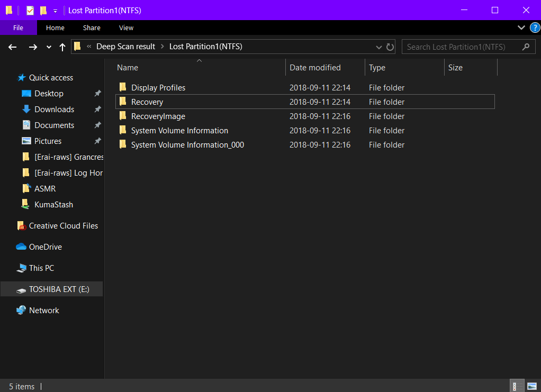
Task: Open the recent locations dropdown arrow
Action: coord(49,47)
